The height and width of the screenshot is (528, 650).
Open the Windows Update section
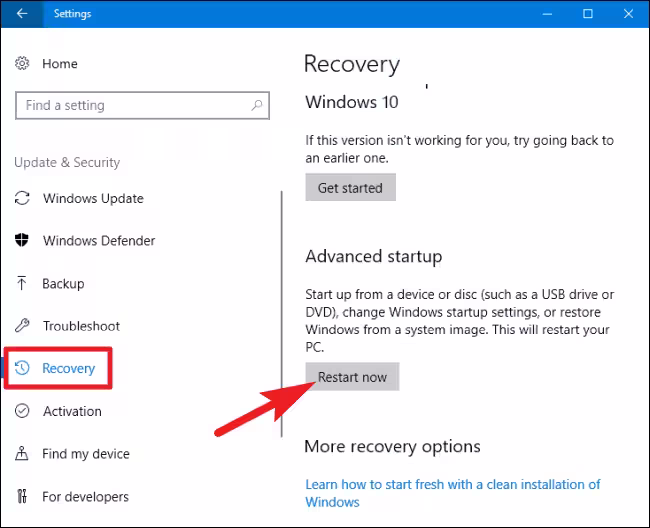point(93,199)
